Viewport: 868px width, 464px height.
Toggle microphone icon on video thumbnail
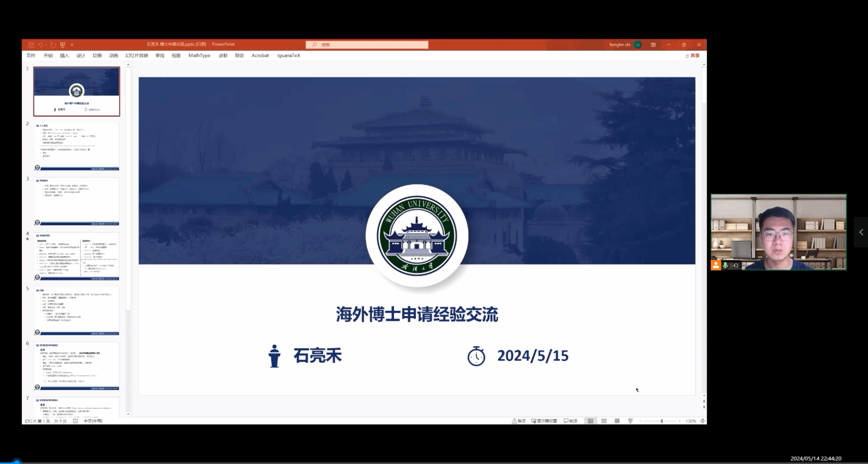click(x=726, y=266)
